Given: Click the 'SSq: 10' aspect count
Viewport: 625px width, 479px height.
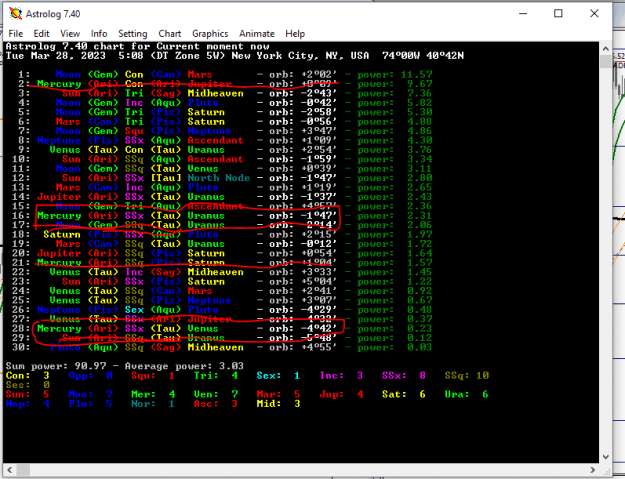Looking at the screenshot, I should point(467,376).
